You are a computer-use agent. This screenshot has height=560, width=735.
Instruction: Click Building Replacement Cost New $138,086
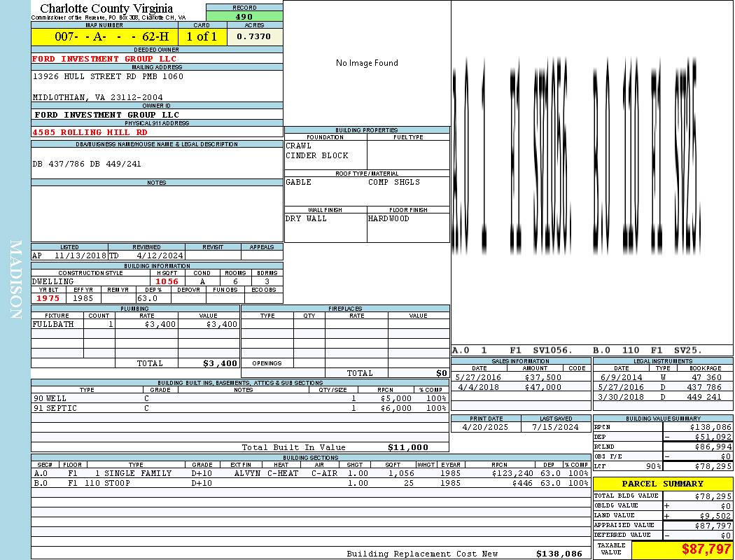[x=559, y=554]
